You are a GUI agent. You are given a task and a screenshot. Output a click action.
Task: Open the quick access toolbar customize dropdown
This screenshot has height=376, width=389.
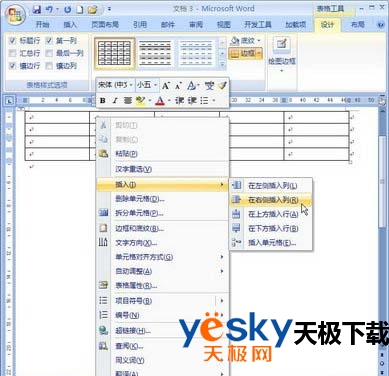[109, 10]
